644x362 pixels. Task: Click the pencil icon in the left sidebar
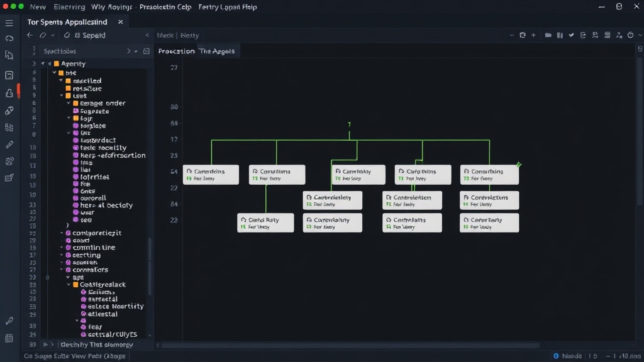coord(9,145)
